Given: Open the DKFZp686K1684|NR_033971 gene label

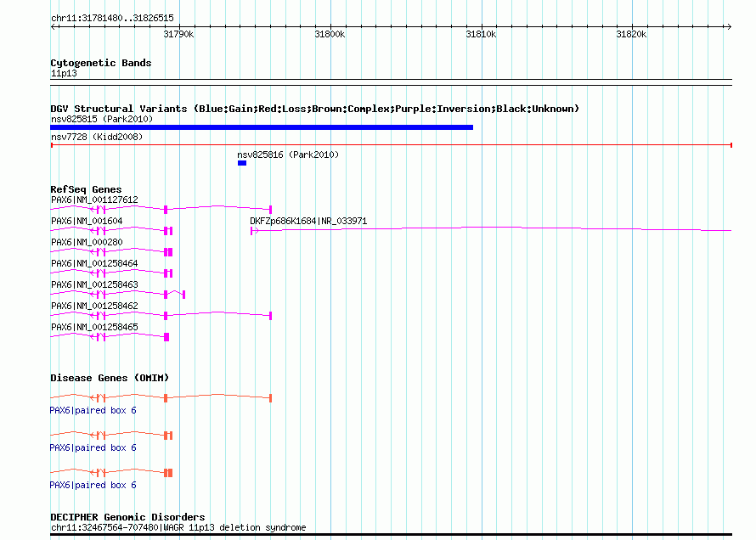Looking at the screenshot, I should (x=308, y=221).
